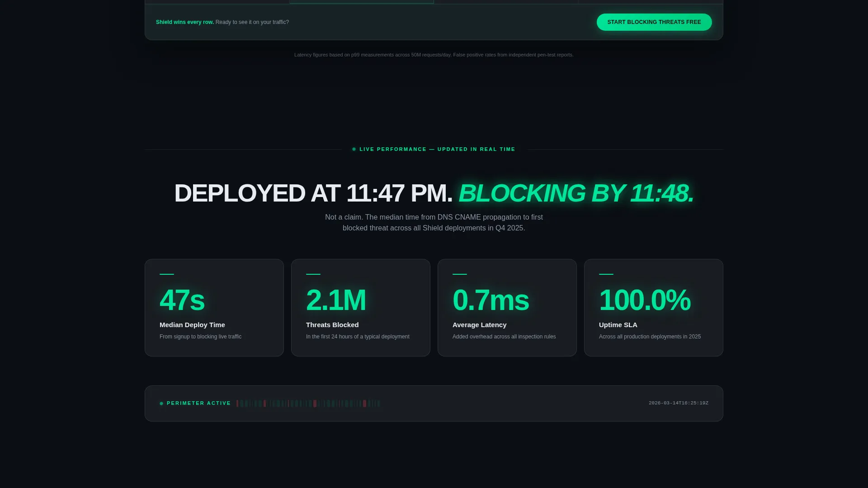Click "In the first 24 hours" description
Image resolution: width=868 pixels, height=488 pixels.
358,337
